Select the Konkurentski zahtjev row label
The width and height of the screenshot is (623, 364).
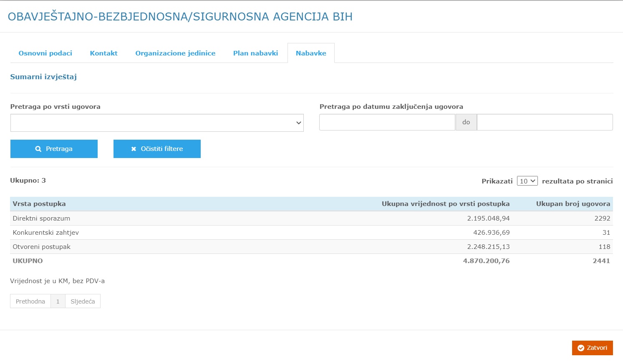[x=46, y=233]
